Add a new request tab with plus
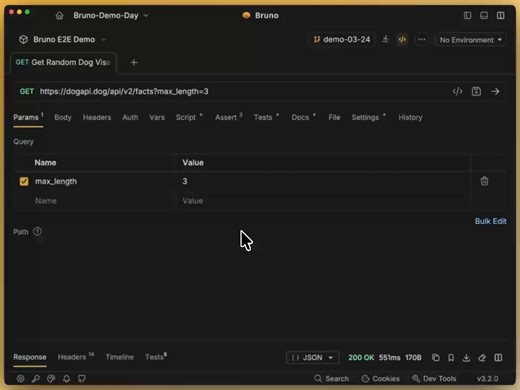 coord(134,62)
